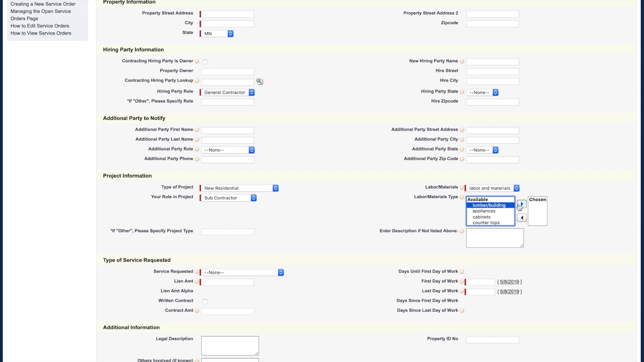Click the 5/8/2019 link for Last Day of Work
The width and height of the screenshot is (644, 362).
510,292
